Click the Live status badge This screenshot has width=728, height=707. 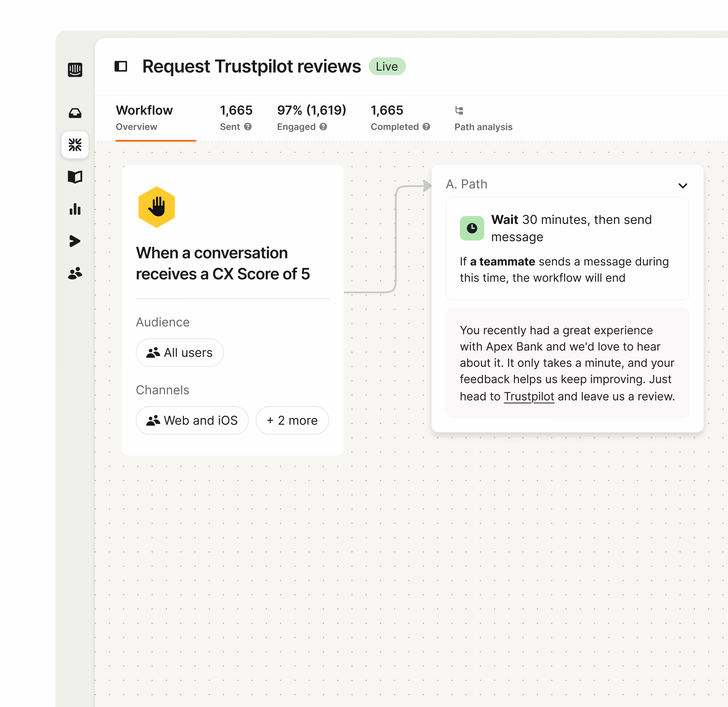(x=387, y=67)
